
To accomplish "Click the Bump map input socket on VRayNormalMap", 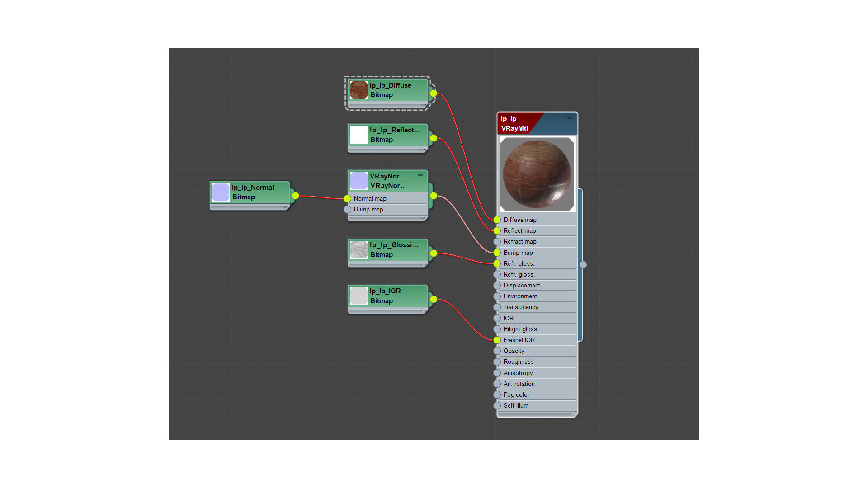I will 347,210.
